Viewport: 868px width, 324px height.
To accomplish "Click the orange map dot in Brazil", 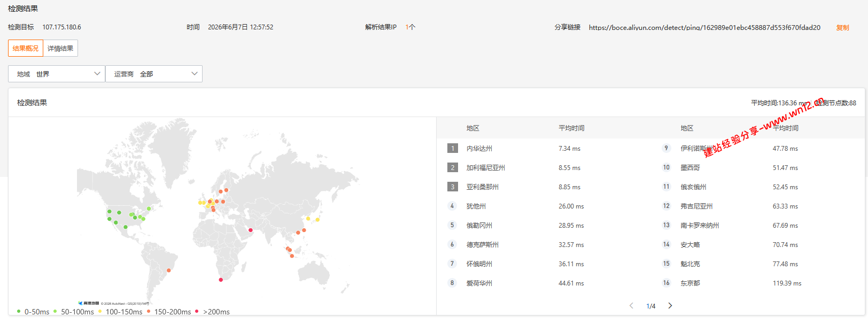I will pyautogui.click(x=169, y=270).
